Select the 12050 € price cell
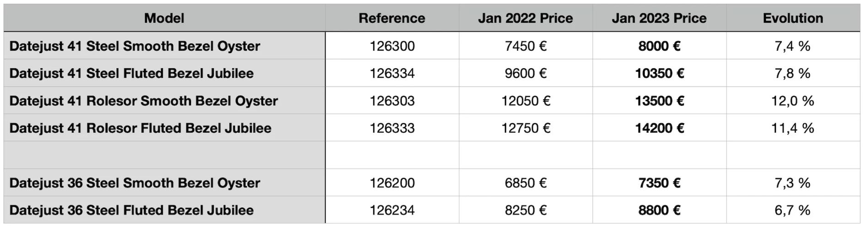 click(x=525, y=101)
